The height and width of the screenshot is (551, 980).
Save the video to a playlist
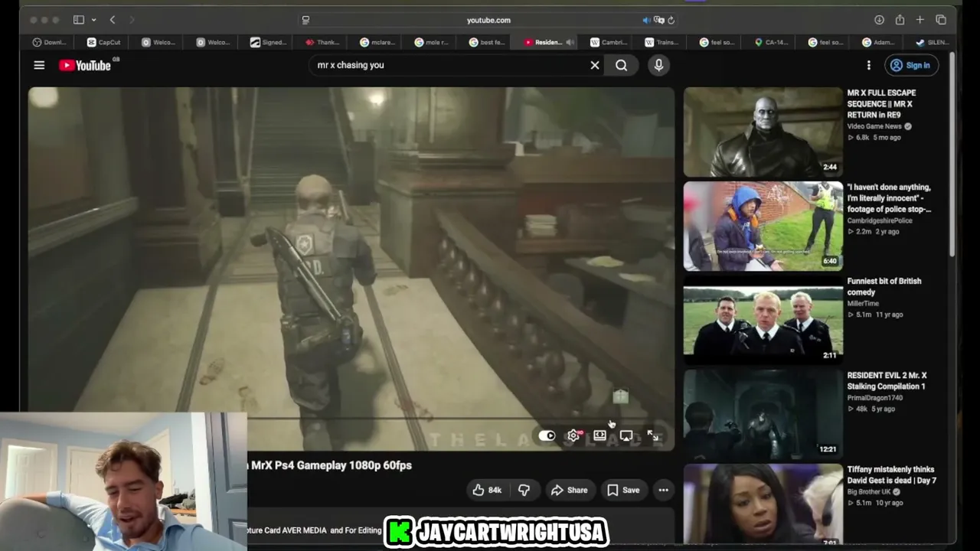pos(623,490)
